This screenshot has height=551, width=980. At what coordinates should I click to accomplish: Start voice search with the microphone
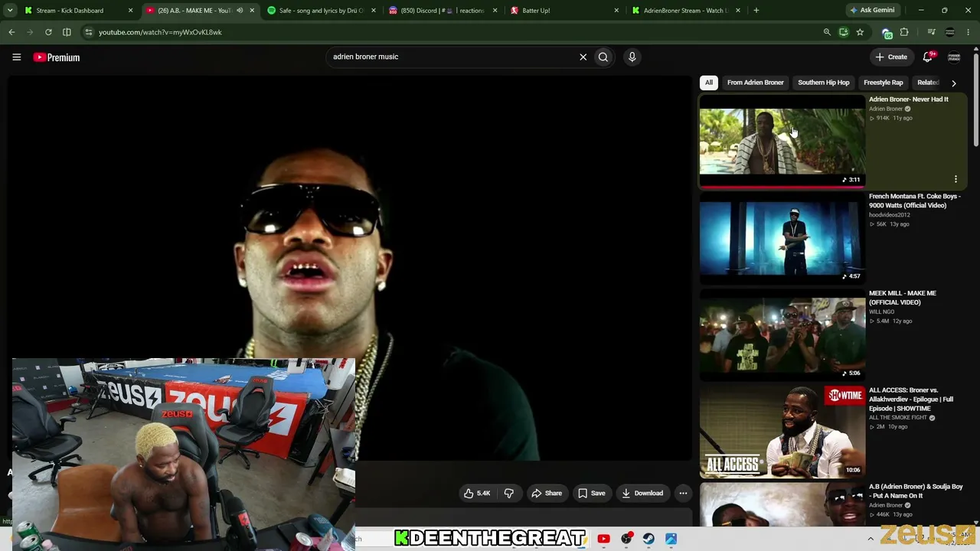(x=632, y=57)
